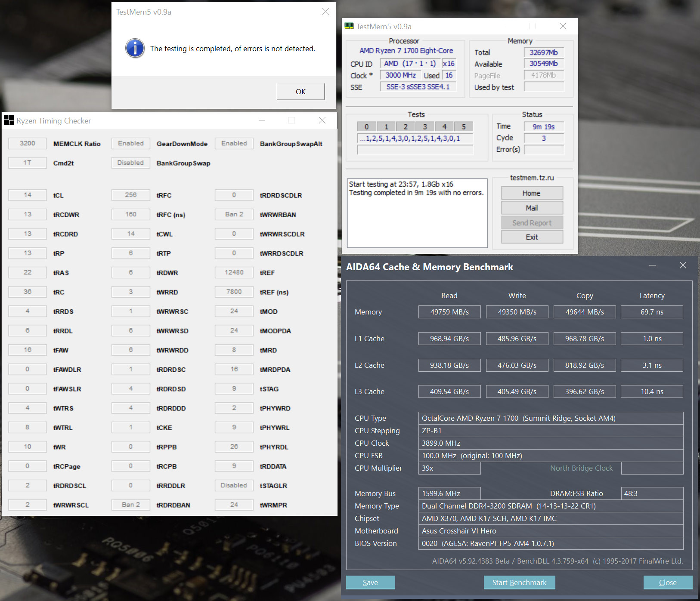700x601 pixels.
Task: Start the AIDA64 benchmark
Action: pyautogui.click(x=519, y=583)
